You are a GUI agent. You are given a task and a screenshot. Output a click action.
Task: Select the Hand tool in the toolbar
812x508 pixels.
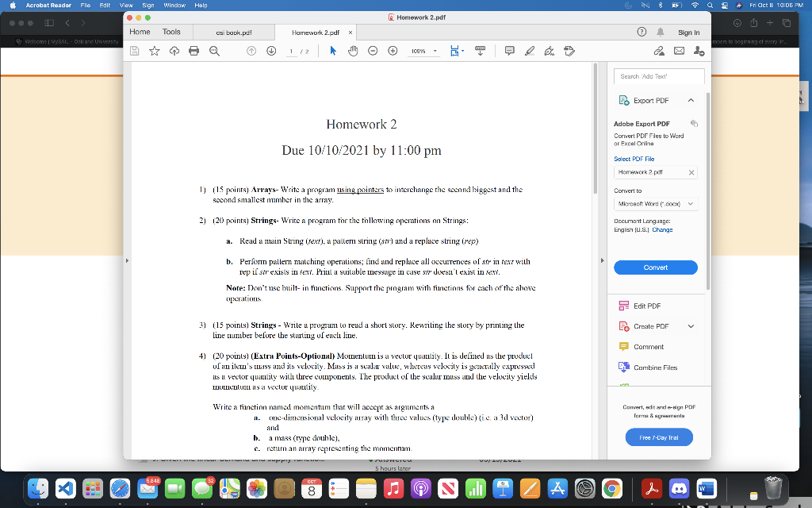pyautogui.click(x=352, y=50)
